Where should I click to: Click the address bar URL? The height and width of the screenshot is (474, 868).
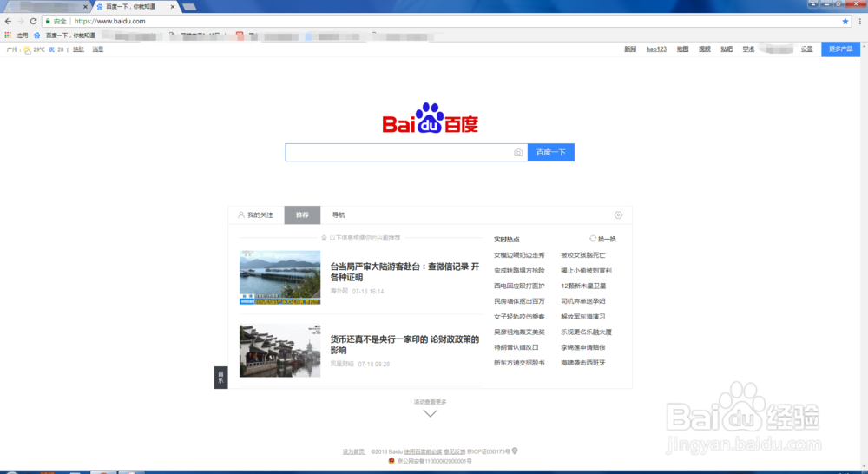[x=109, y=21]
